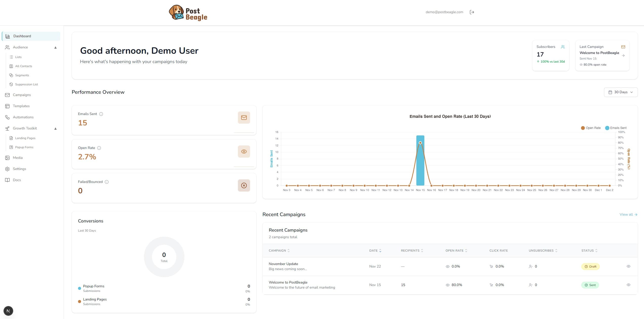Click the Emails Sent info icon
This screenshot has width=644, height=319.
pos(101,114)
